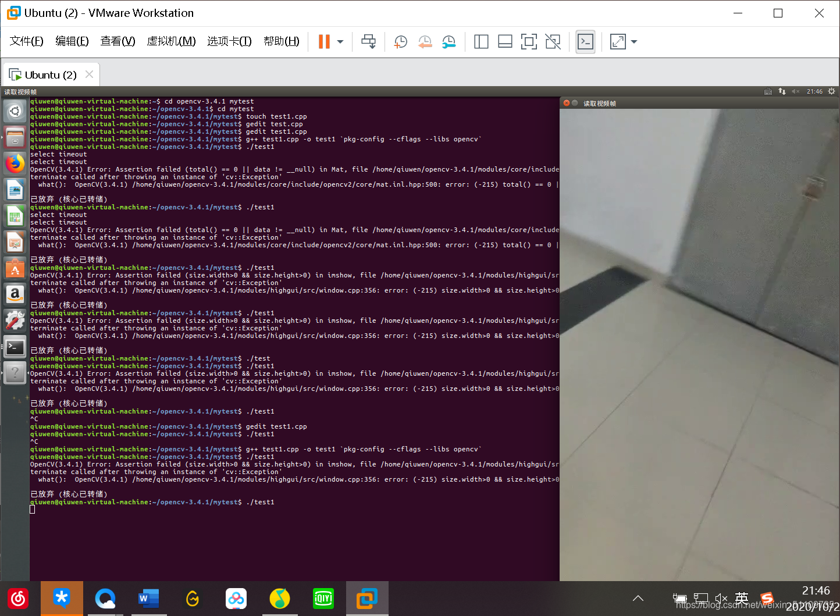The height and width of the screenshot is (616, 840).
Task: Expand the stretch guest dropdown arrow
Action: coord(634,42)
